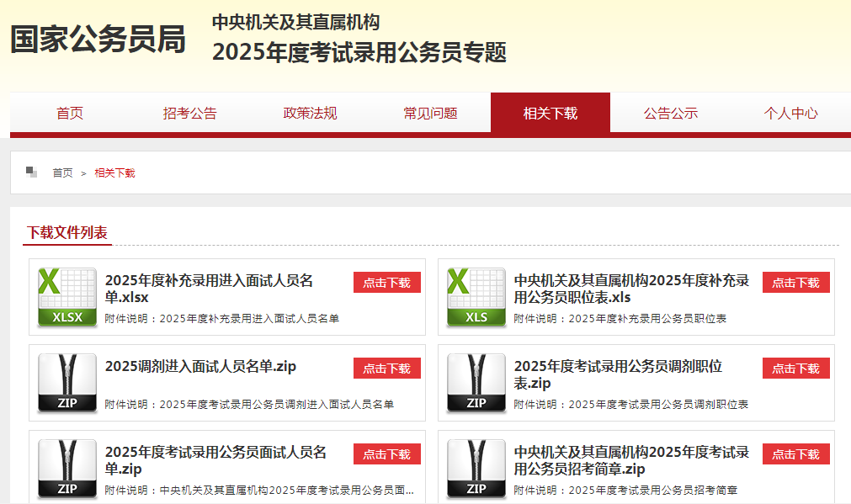
Task: Go to the 常见问题 tab
Action: click(430, 114)
